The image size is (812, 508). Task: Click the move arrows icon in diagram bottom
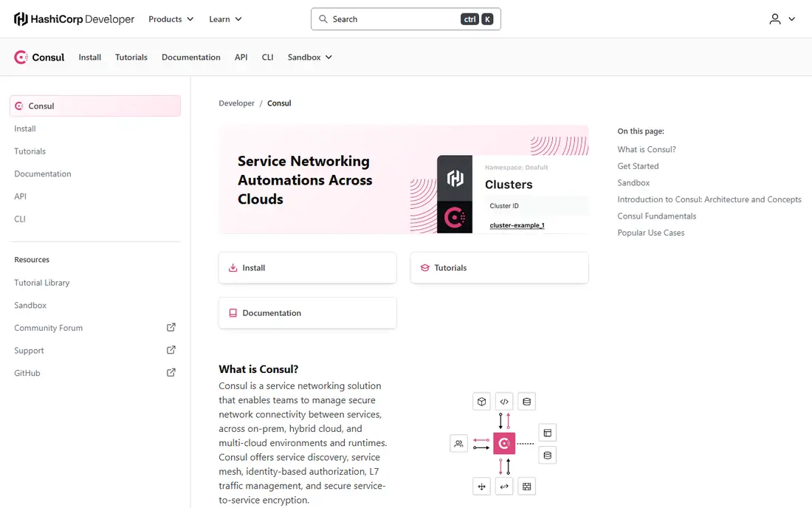(x=481, y=487)
